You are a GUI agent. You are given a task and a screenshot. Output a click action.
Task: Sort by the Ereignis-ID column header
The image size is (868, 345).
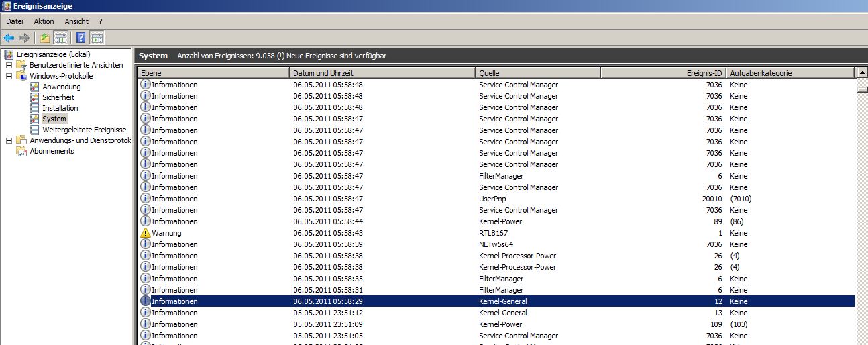click(663, 72)
